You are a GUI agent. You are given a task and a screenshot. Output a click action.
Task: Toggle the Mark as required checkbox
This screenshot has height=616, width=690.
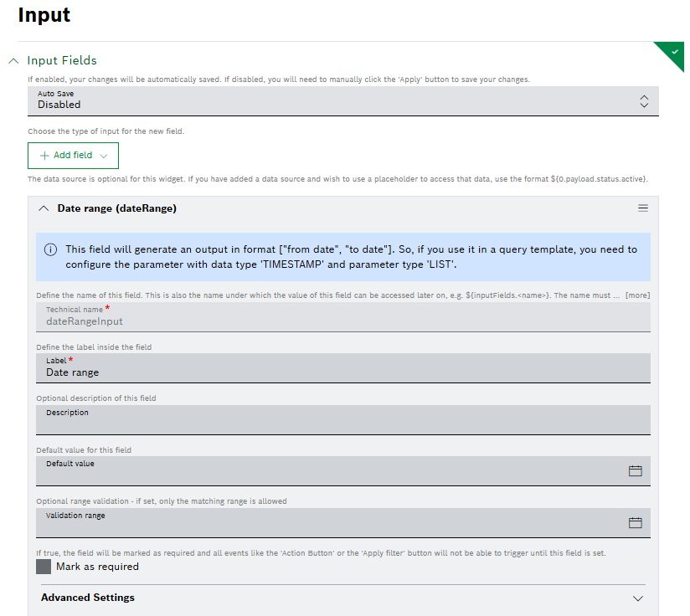coord(44,567)
